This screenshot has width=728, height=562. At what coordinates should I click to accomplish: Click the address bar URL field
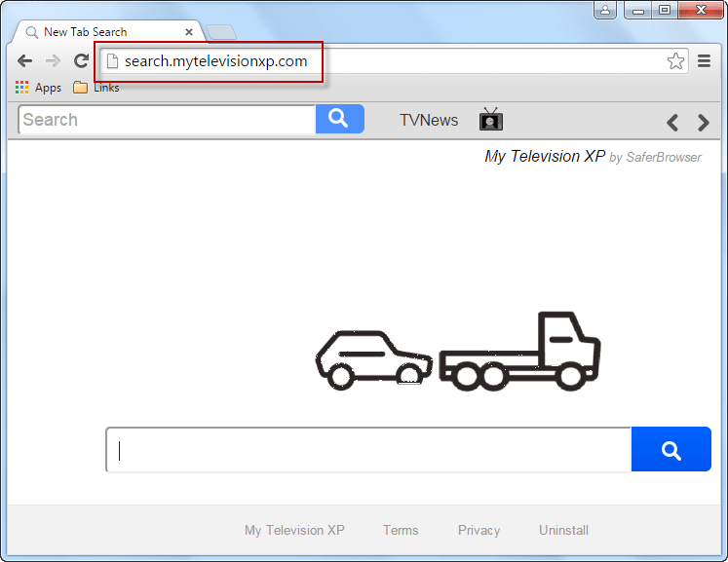click(394, 60)
